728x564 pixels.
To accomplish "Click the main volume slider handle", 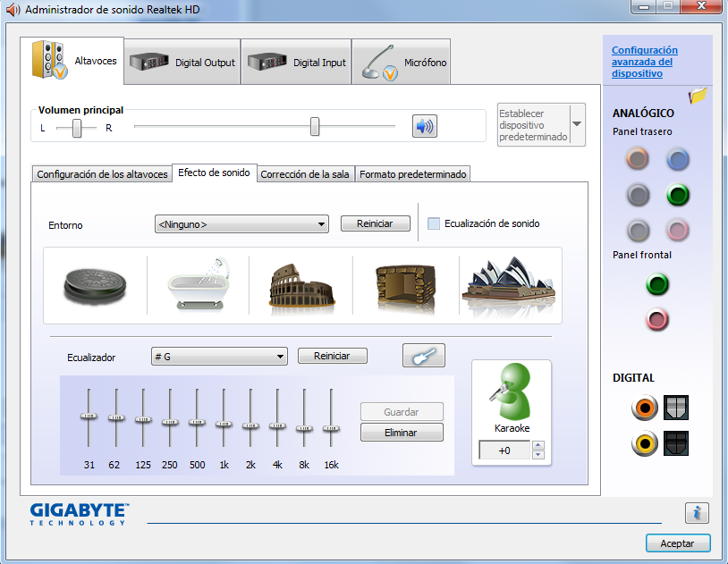I will 315,126.
